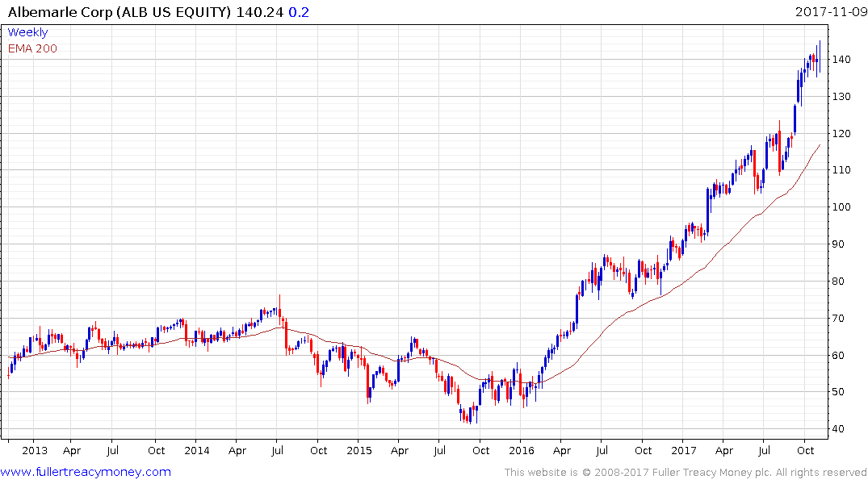Click the Albemarle Corp chart title
Screen dimensions: 868x484
pyautogui.click(x=120, y=12)
